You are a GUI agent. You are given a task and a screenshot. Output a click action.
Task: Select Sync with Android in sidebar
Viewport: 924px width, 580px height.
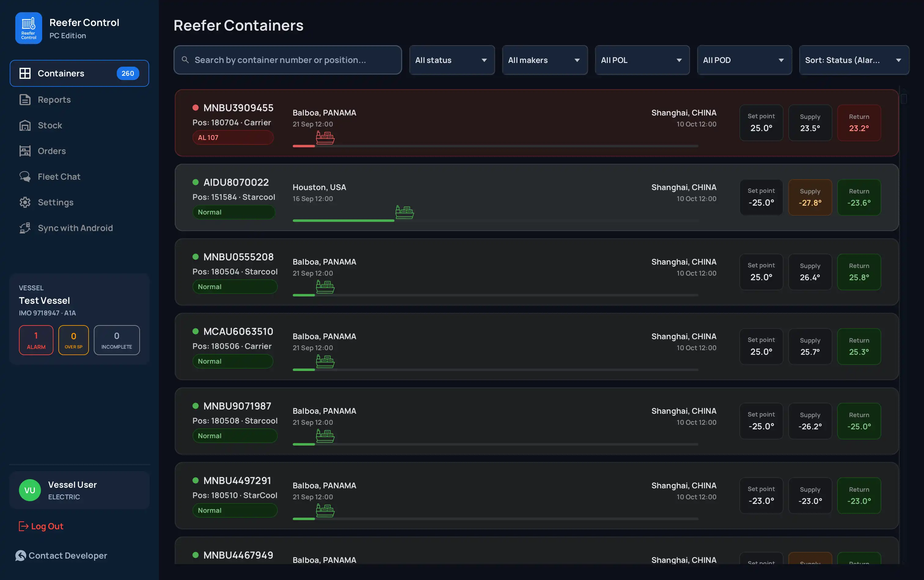click(79, 228)
